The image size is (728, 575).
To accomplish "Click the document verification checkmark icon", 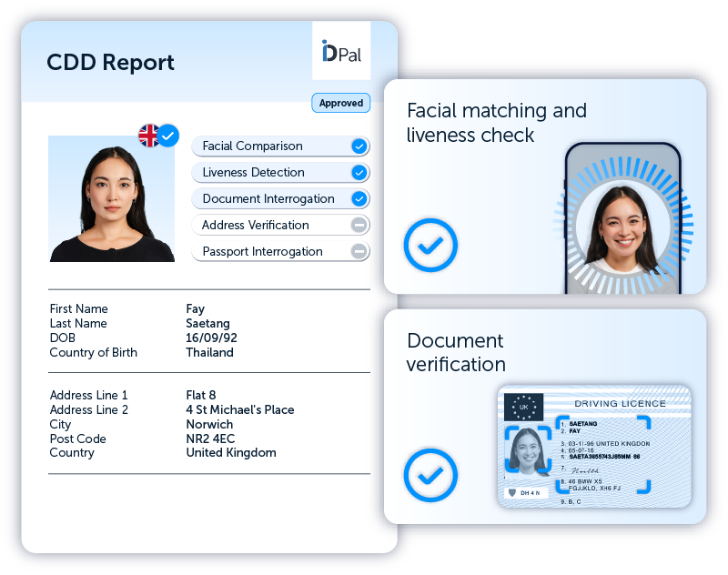I will 430,475.
